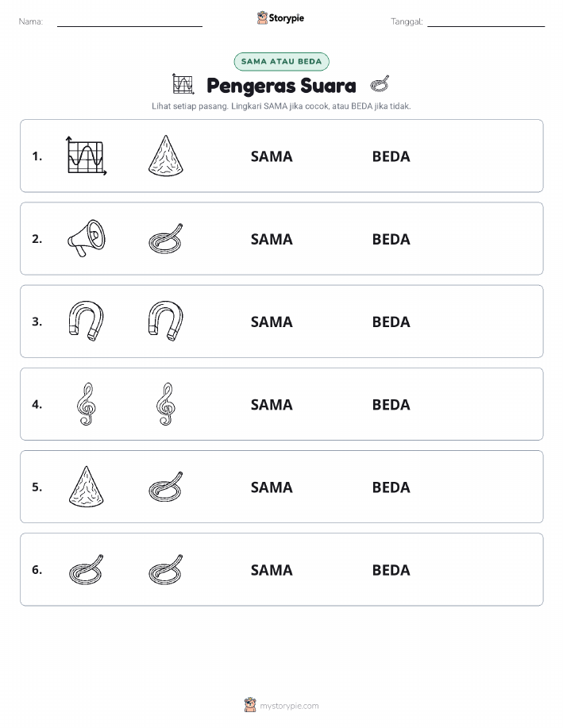The height and width of the screenshot is (728, 563).
Task: Choose SAMA for question 1
Action: pyautogui.click(x=272, y=156)
